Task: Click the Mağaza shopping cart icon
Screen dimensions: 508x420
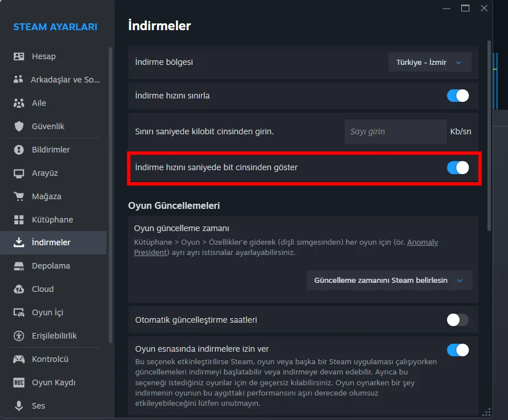Action: (x=19, y=196)
